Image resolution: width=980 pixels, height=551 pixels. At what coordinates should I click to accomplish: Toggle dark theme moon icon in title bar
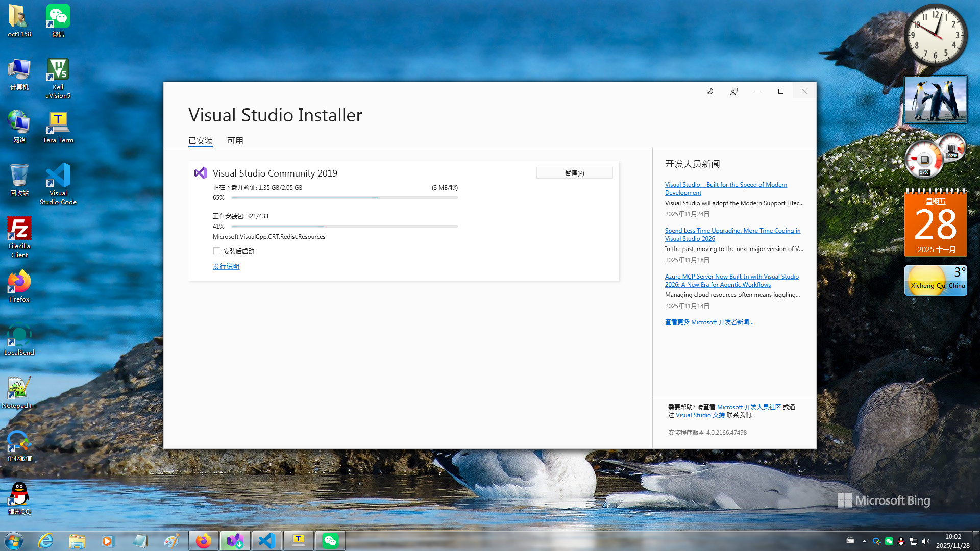tap(710, 91)
